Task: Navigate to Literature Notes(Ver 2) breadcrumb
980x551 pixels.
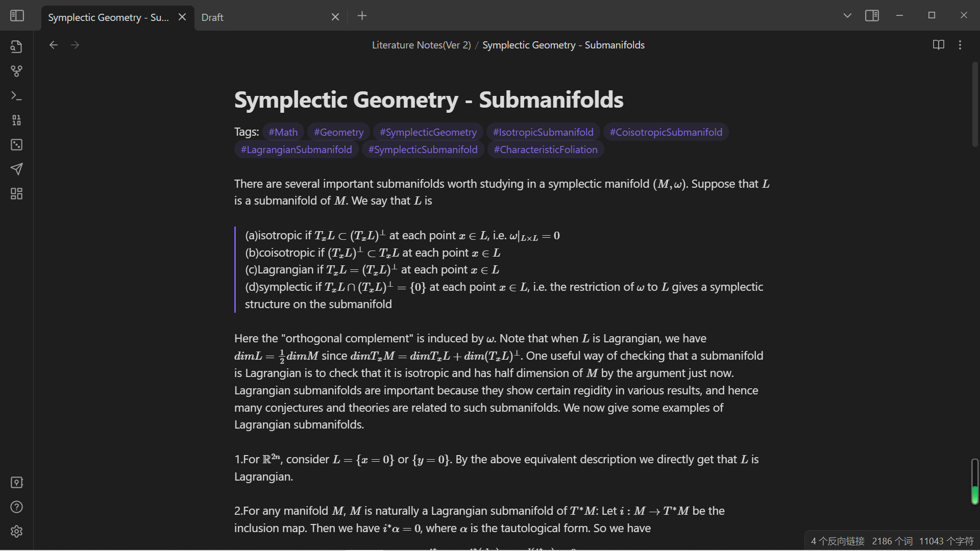Action: pyautogui.click(x=421, y=45)
